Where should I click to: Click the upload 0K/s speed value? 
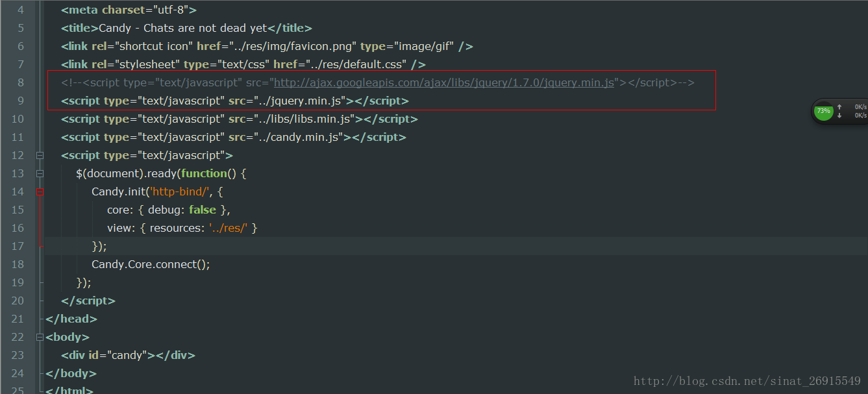tap(860, 106)
